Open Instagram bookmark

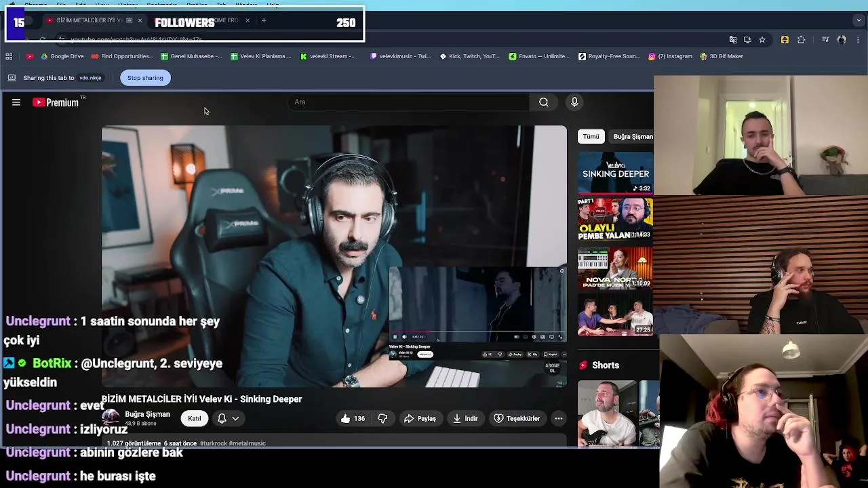pyautogui.click(x=670, y=56)
